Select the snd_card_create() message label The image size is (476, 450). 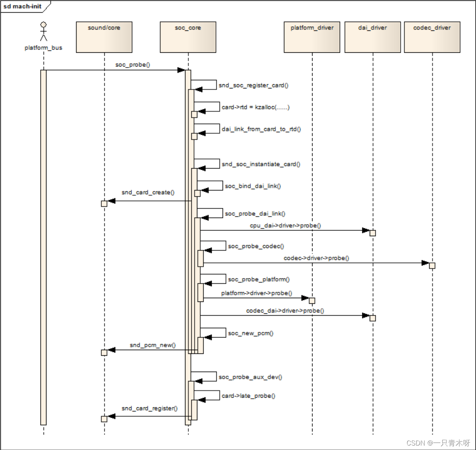click(x=148, y=193)
